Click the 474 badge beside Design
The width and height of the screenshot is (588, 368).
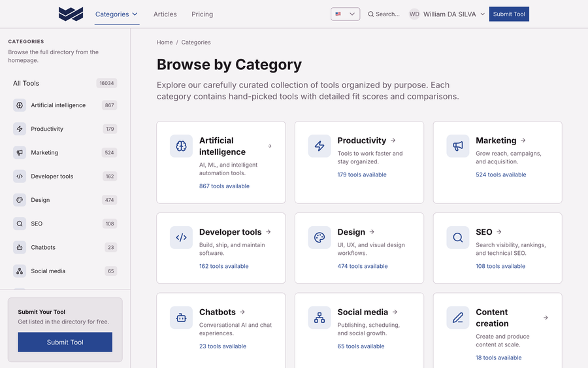(110, 200)
